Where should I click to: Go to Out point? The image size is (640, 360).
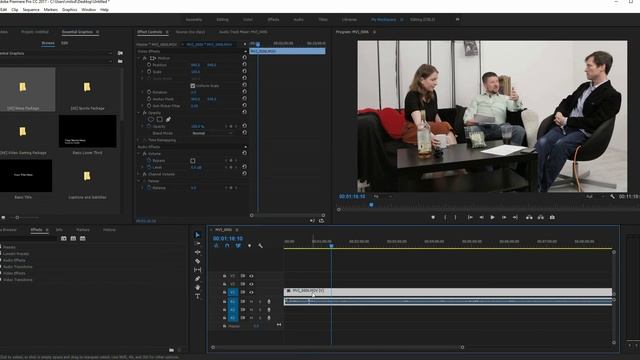click(x=515, y=218)
